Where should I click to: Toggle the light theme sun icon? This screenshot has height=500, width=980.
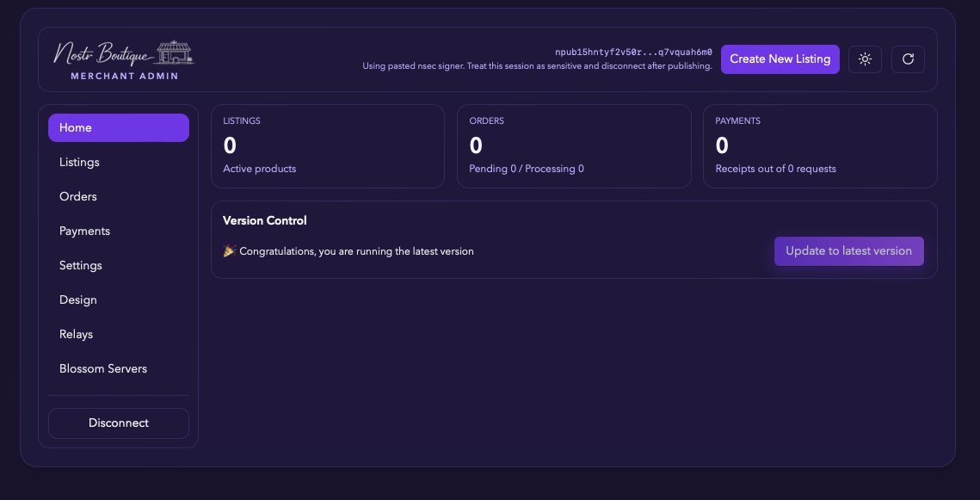click(x=865, y=59)
